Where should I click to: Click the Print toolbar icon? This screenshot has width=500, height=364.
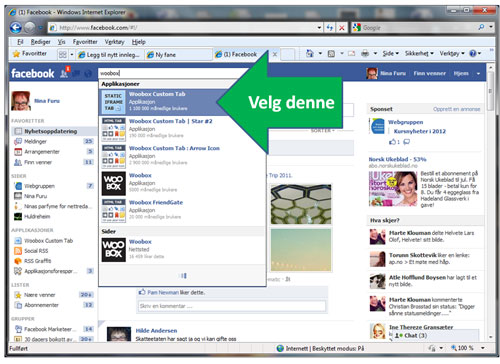point(365,54)
